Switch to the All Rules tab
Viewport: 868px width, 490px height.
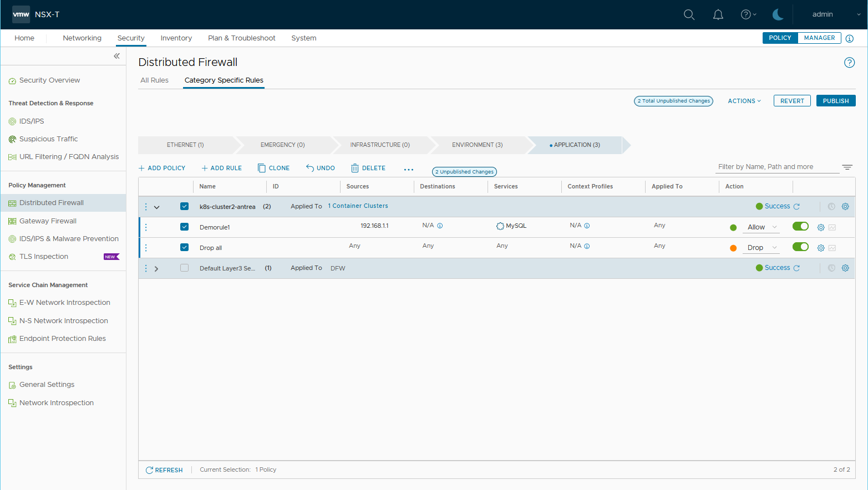(x=154, y=80)
